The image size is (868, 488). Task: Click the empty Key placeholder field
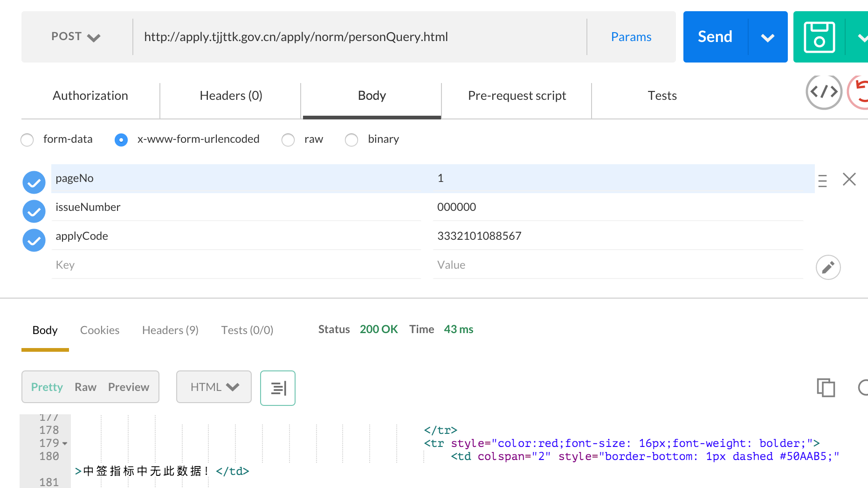pyautogui.click(x=236, y=265)
